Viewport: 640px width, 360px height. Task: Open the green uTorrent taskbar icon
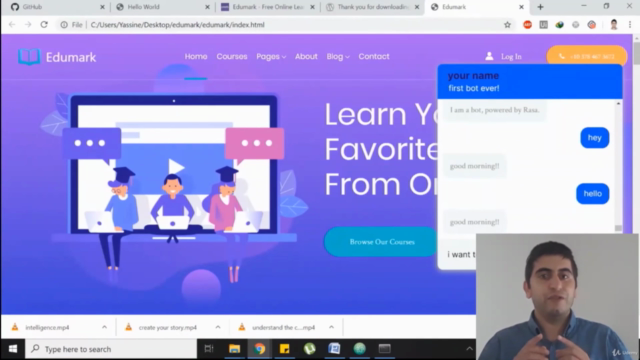[309, 349]
